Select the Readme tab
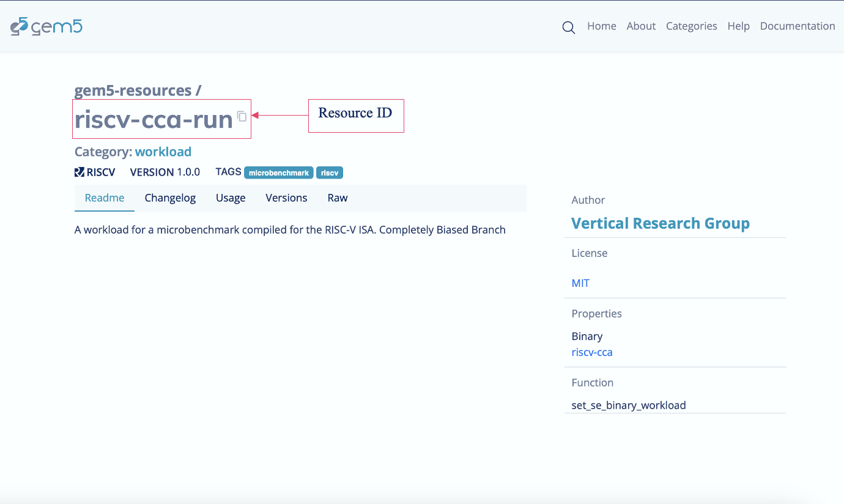This screenshot has width=844, height=504. point(105,198)
